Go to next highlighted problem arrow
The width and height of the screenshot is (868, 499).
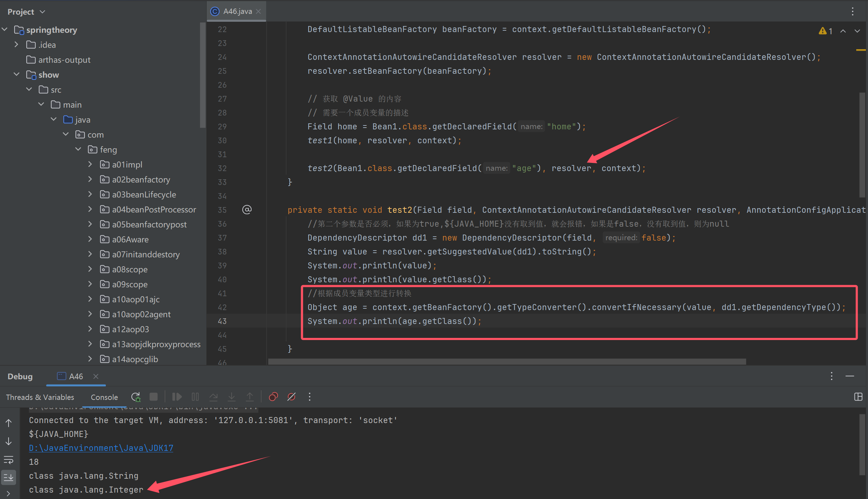[x=857, y=31]
